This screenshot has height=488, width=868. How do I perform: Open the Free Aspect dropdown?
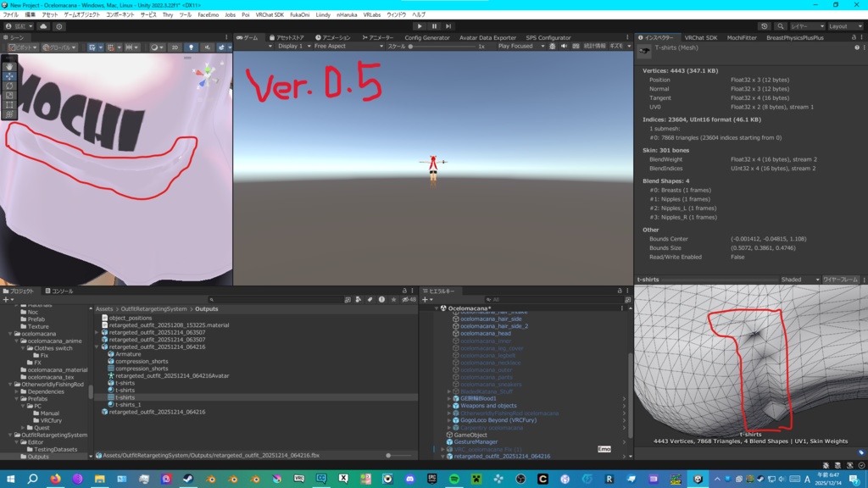(x=348, y=47)
